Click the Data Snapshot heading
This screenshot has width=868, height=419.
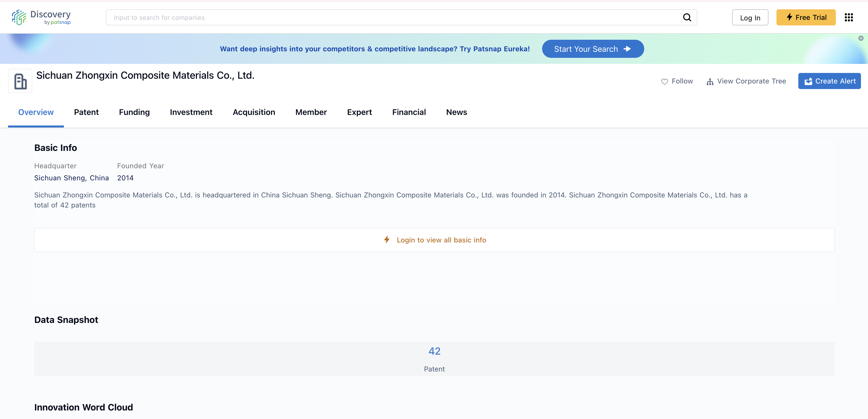click(x=66, y=320)
